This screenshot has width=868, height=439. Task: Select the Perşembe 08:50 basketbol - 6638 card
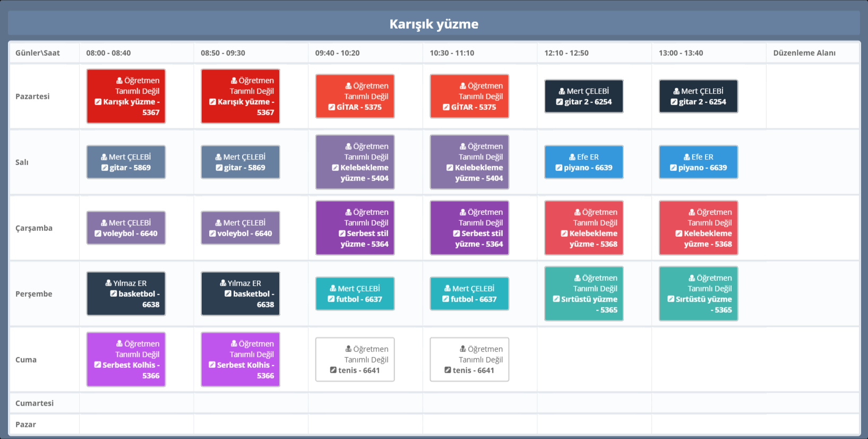(x=240, y=294)
